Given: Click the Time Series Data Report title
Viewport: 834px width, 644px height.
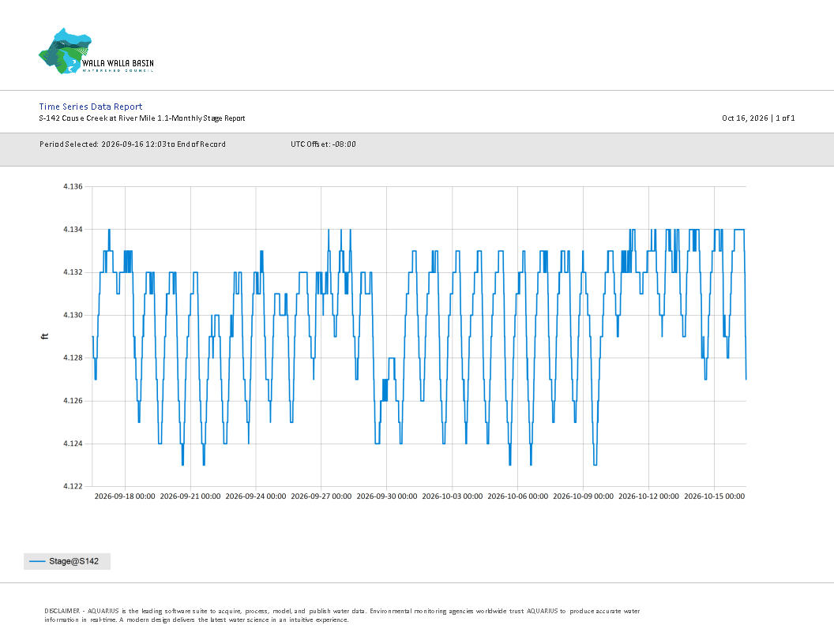Looking at the screenshot, I should [x=90, y=107].
